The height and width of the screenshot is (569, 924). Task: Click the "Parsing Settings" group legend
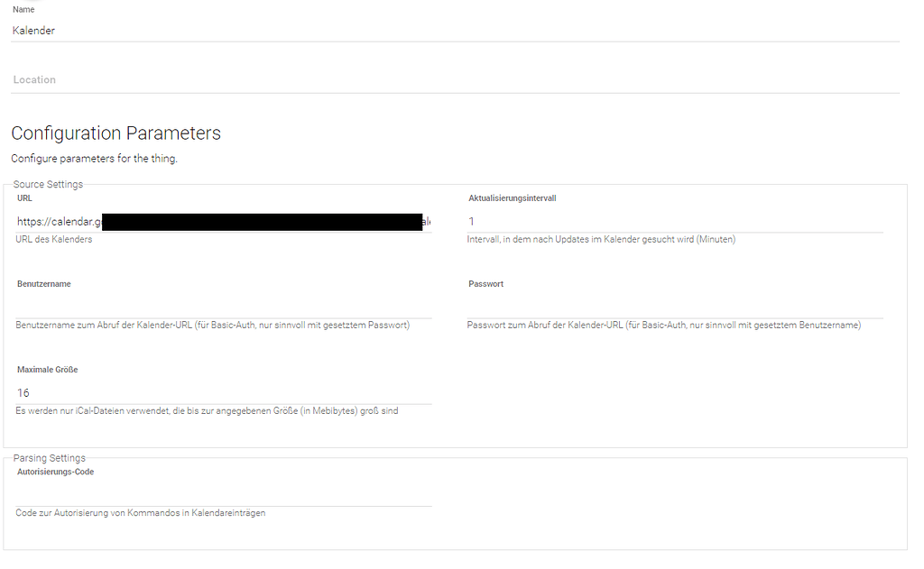pyautogui.click(x=50, y=458)
